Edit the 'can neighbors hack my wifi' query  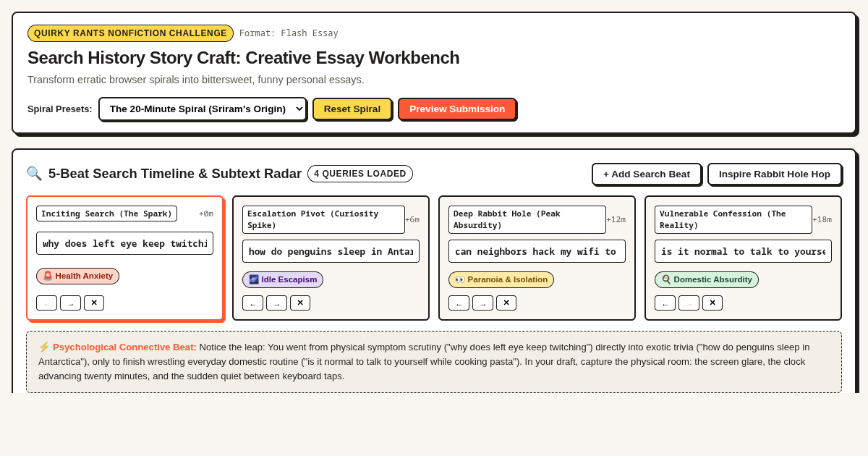537,251
